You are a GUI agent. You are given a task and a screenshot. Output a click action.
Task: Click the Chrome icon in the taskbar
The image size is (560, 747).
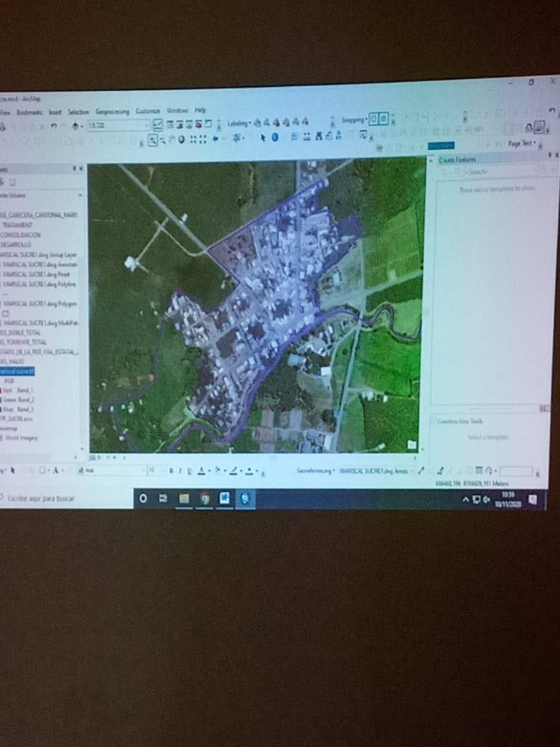click(x=205, y=498)
